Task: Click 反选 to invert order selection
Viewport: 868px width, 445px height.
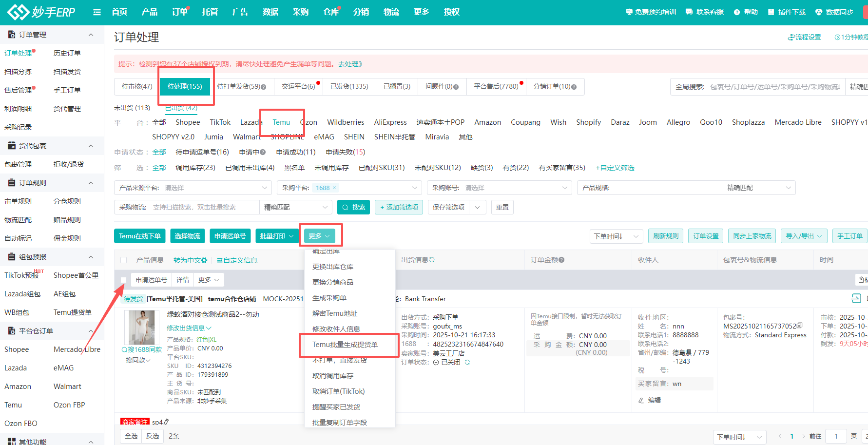Action: point(152,436)
